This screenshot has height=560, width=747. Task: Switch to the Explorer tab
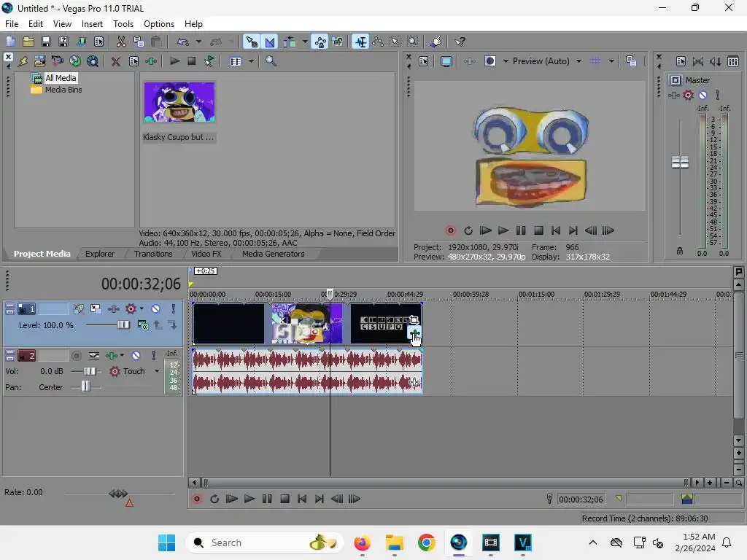point(99,254)
